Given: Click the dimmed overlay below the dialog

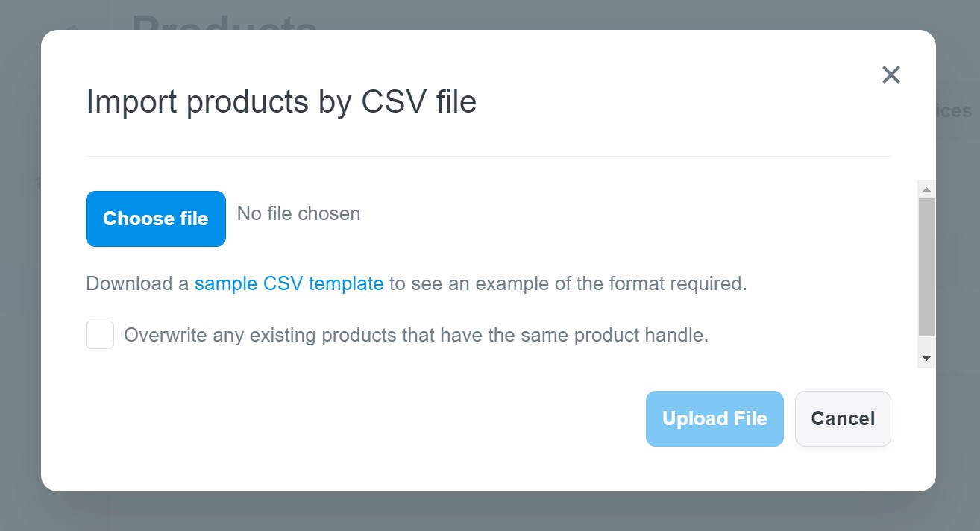Looking at the screenshot, I should tap(490, 512).
